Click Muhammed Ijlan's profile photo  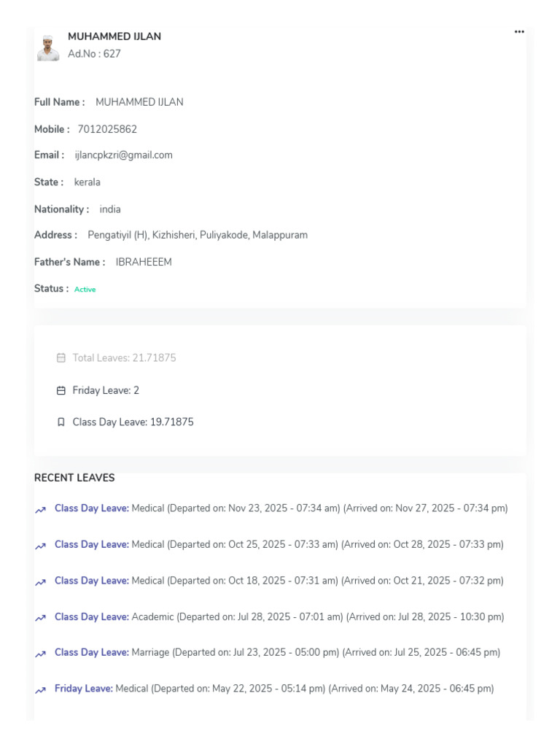click(x=48, y=48)
